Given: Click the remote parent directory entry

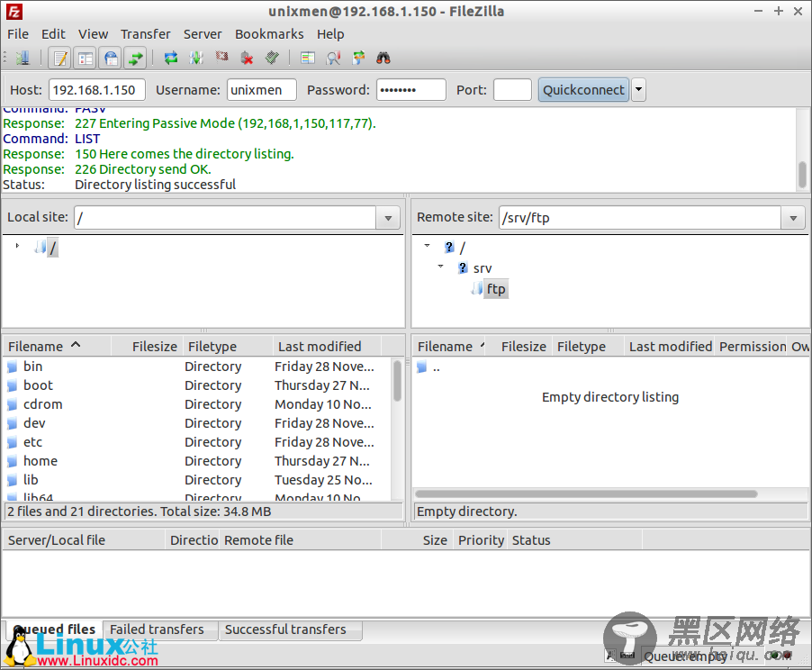Looking at the screenshot, I should click(x=436, y=368).
